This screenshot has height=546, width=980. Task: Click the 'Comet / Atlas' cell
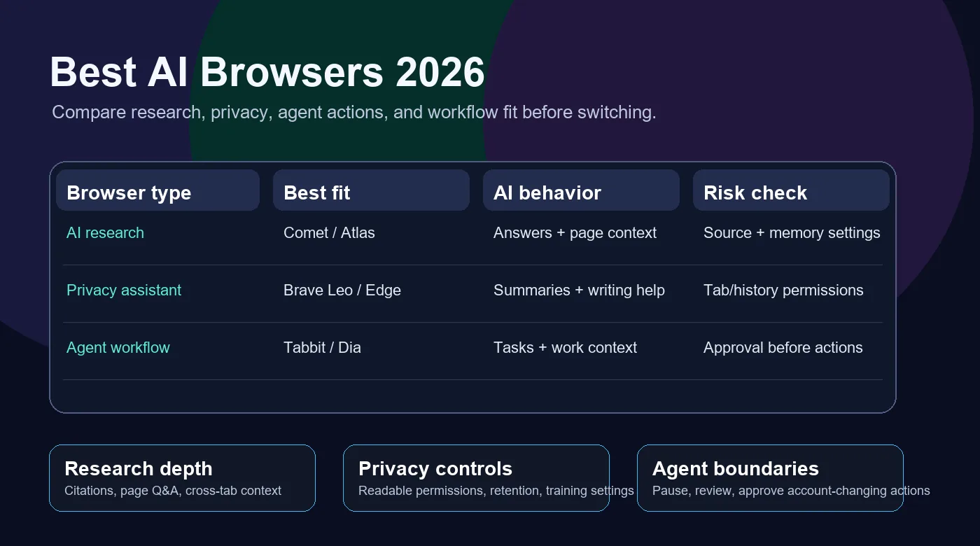[x=329, y=233]
